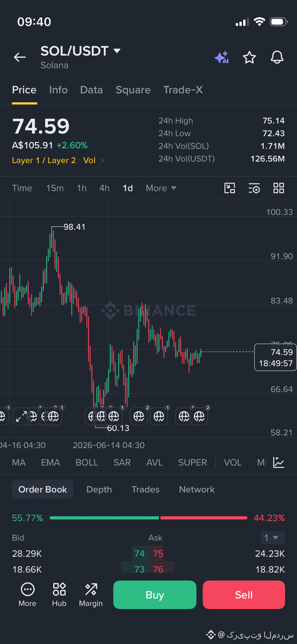Toggle the MA indicator
The width and height of the screenshot is (297, 644).
point(19,462)
